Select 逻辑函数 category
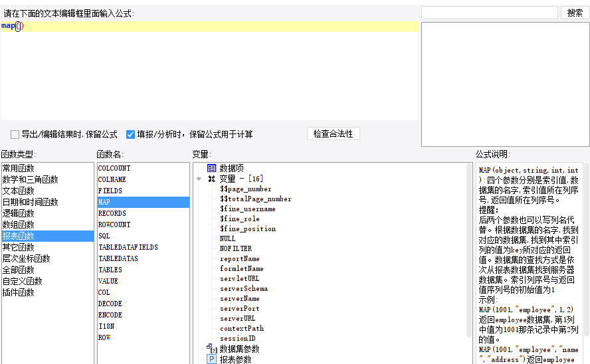This screenshot has width=590, height=364. (x=47, y=213)
